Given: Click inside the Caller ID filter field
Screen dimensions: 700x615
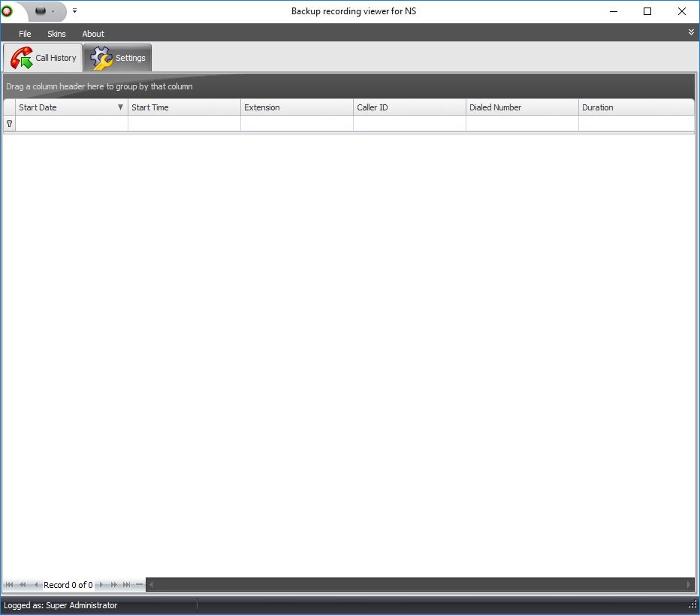Looking at the screenshot, I should coord(409,123).
